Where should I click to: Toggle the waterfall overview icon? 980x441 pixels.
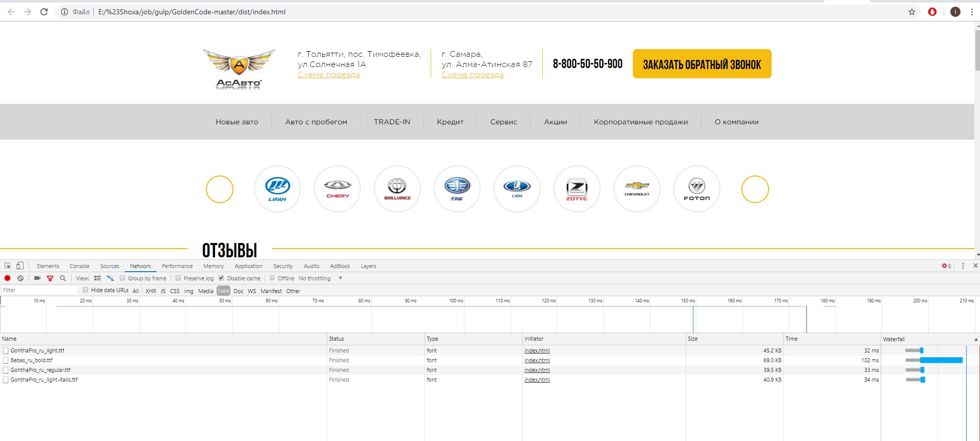pyautogui.click(x=110, y=278)
